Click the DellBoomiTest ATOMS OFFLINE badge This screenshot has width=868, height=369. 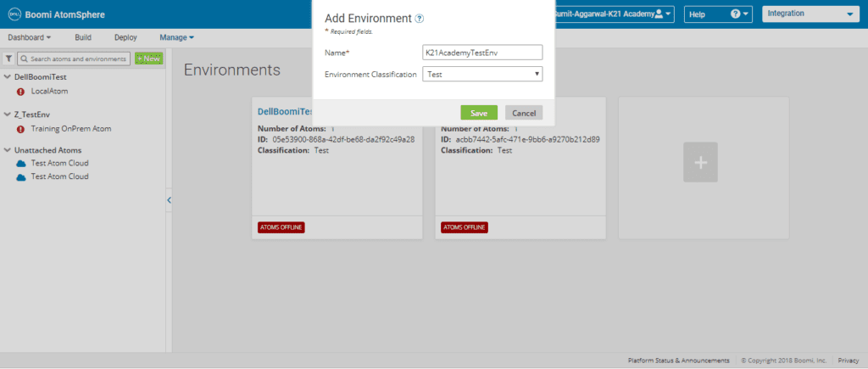click(281, 227)
